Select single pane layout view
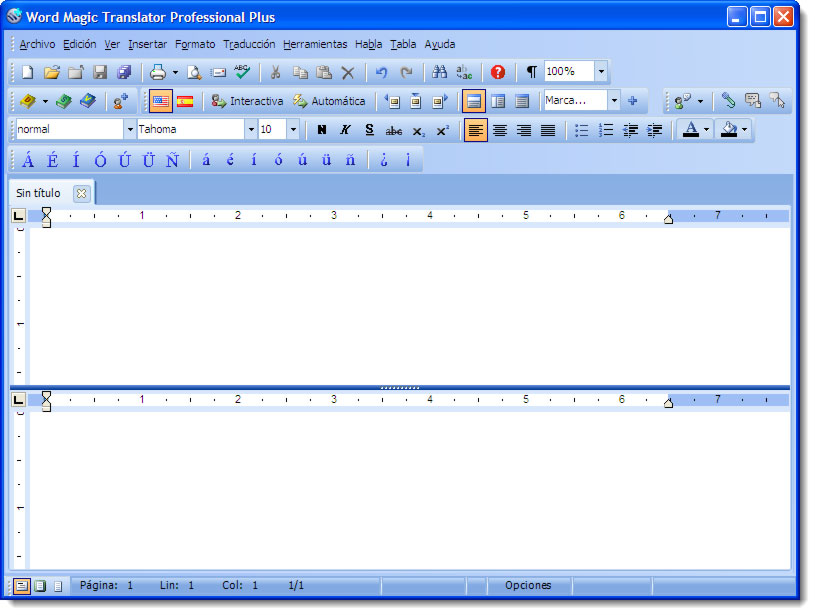The image size is (815, 615). pyautogui.click(x=522, y=101)
